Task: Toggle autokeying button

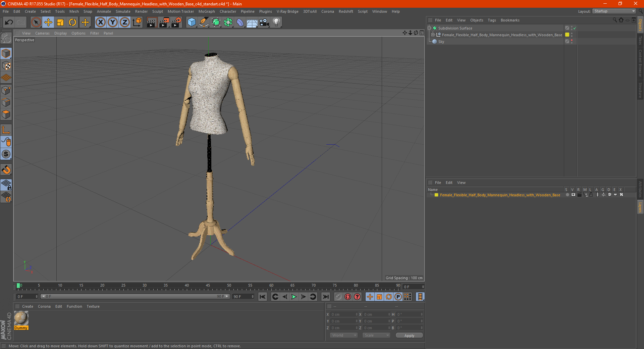Action: click(347, 297)
